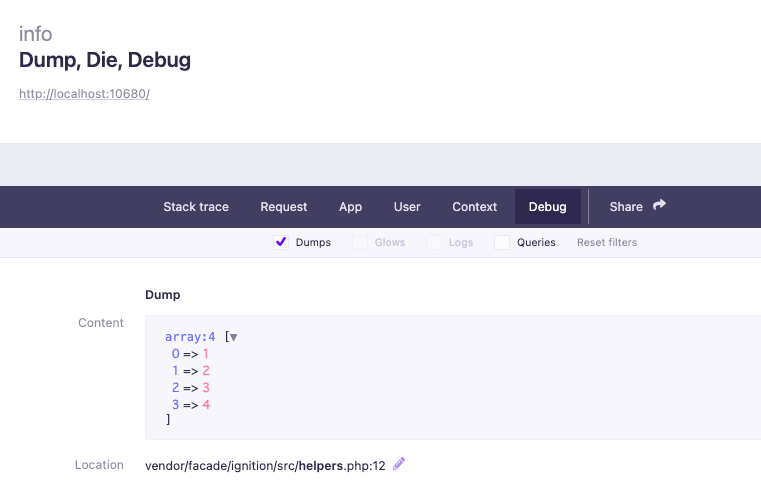Click dump entry 3 => 4
The height and width of the screenshot is (487, 761).
191,404
